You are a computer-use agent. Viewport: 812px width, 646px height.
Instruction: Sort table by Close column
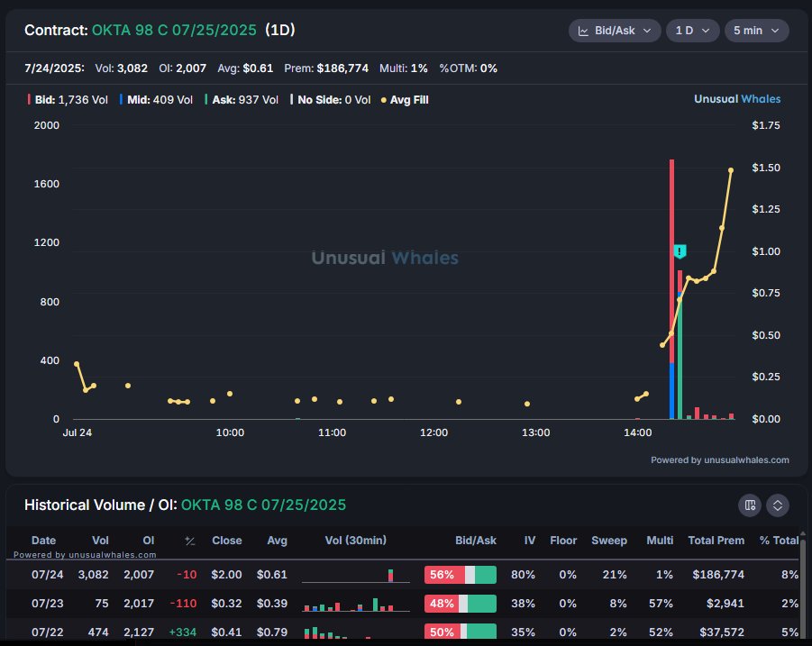tap(227, 541)
